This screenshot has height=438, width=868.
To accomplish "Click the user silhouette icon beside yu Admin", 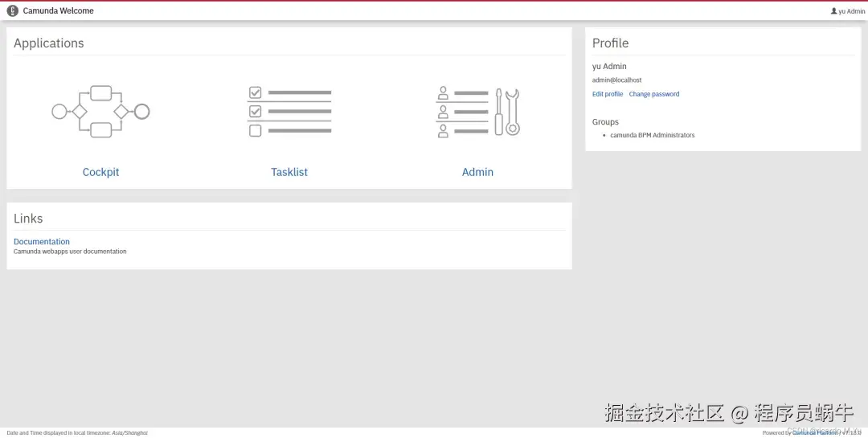I will pos(833,11).
